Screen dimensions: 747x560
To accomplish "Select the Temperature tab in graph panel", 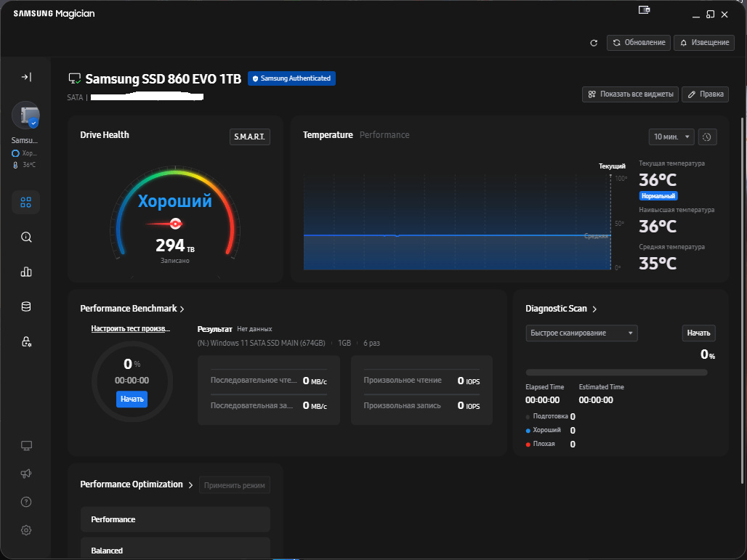I will (328, 135).
